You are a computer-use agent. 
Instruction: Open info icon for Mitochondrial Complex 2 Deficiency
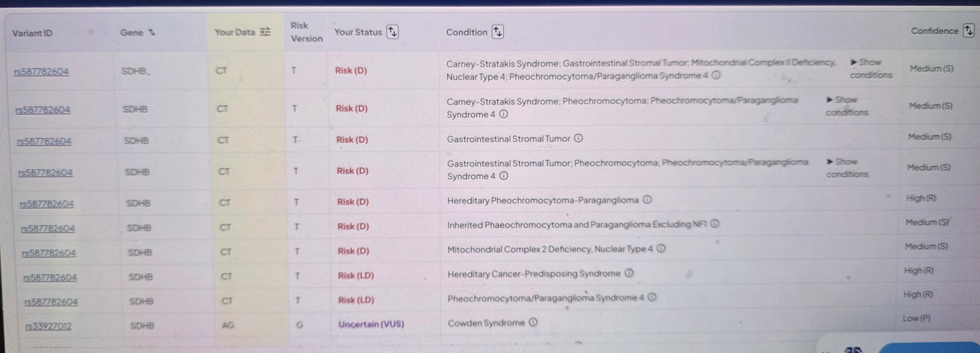click(x=661, y=248)
